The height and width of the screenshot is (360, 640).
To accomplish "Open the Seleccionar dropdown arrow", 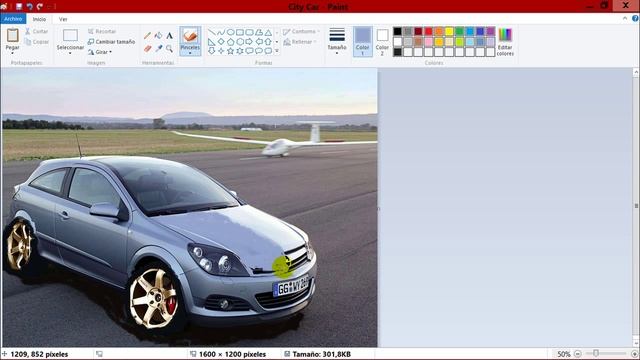I will pos(70,53).
